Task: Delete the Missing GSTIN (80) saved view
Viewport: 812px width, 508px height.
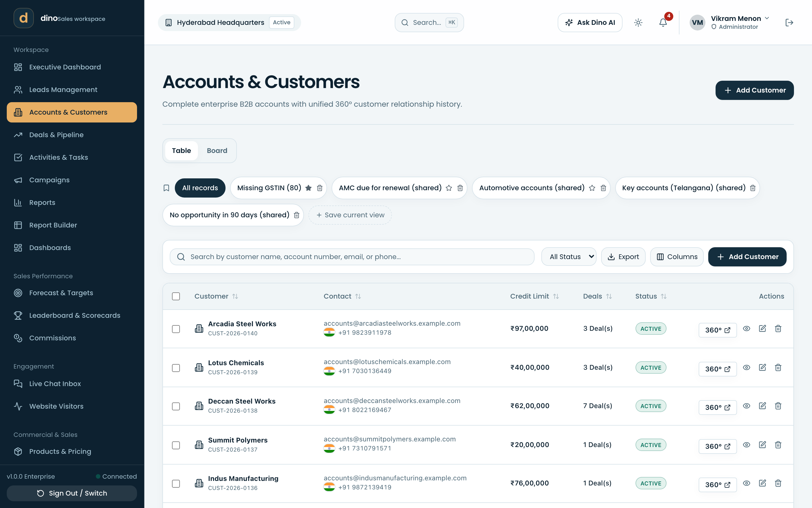Action: click(x=320, y=188)
